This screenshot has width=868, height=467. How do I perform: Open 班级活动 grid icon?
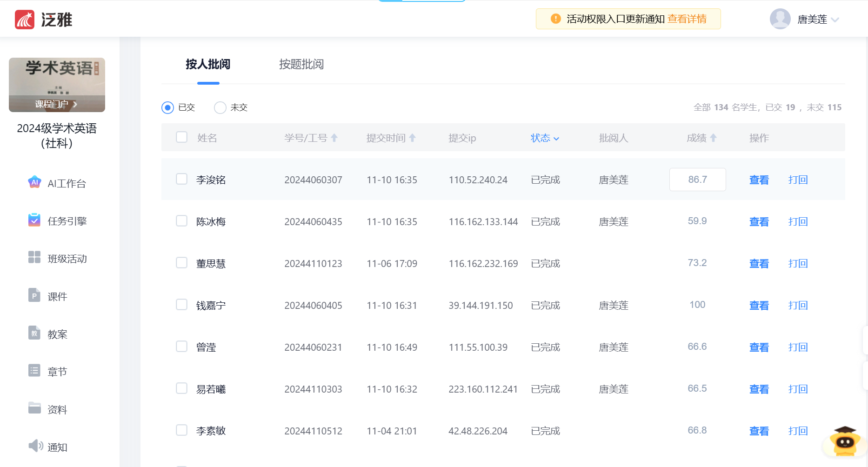[x=34, y=258]
